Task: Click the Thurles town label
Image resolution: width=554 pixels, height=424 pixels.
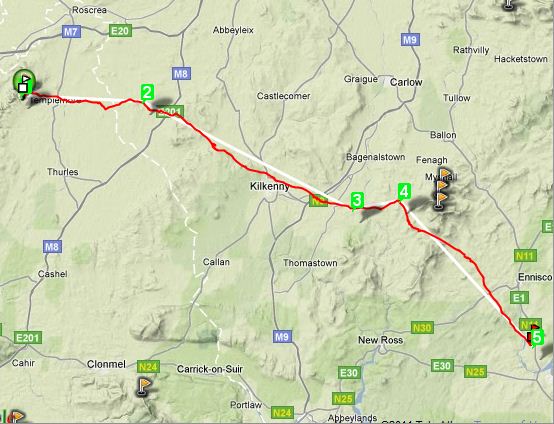Action: pos(63,172)
